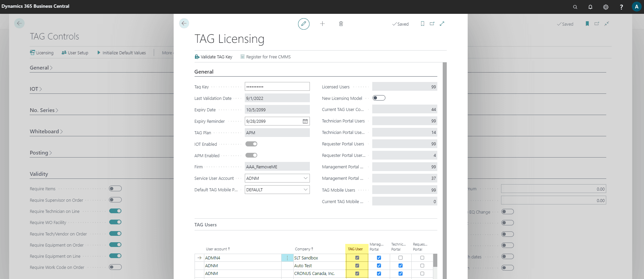
Task: Toggle Require WO Facility switch
Action: click(x=115, y=222)
